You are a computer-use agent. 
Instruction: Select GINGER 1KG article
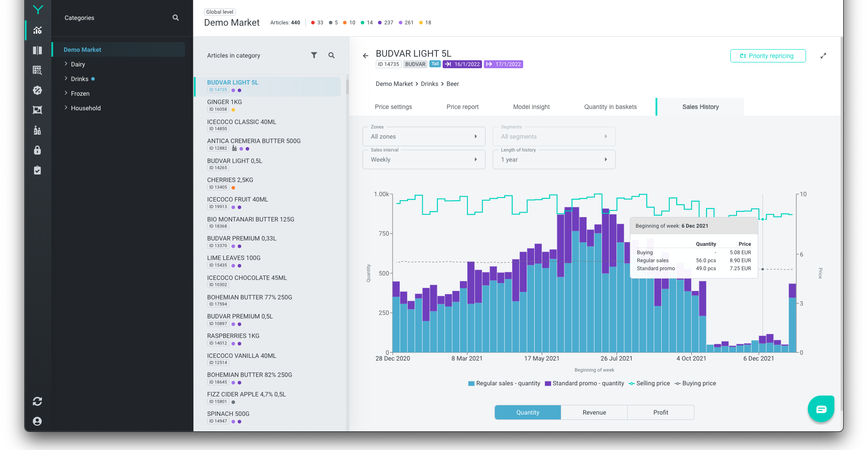point(268,105)
